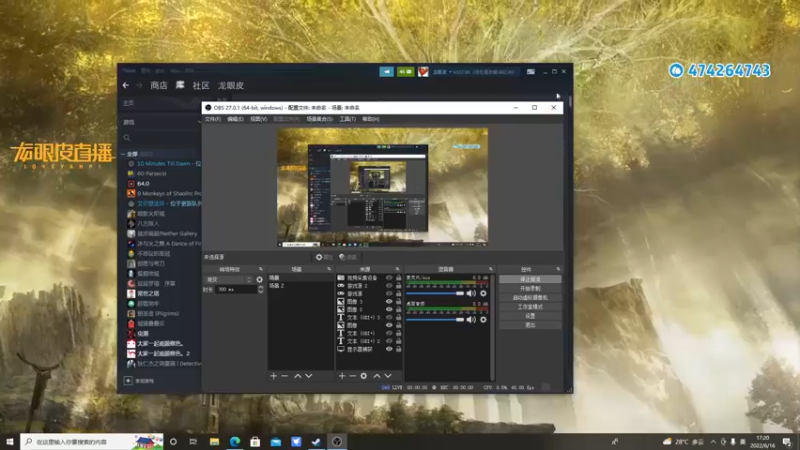Add a new source with the plus icon

(x=342, y=376)
